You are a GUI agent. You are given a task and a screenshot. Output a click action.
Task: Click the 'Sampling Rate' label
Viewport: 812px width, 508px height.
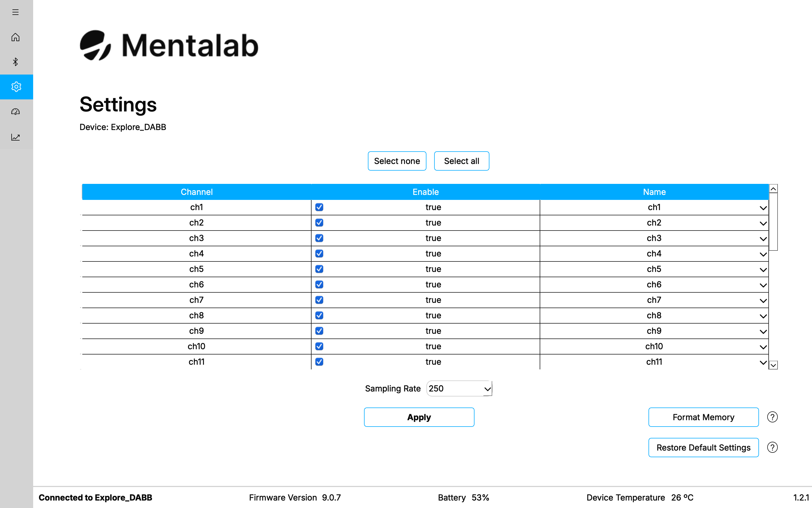393,389
